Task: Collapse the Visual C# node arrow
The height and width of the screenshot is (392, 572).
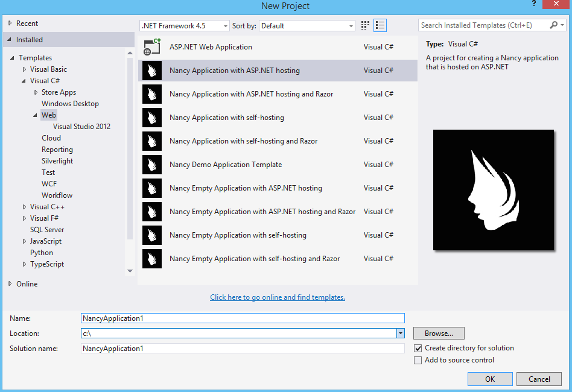Action: 24,81
